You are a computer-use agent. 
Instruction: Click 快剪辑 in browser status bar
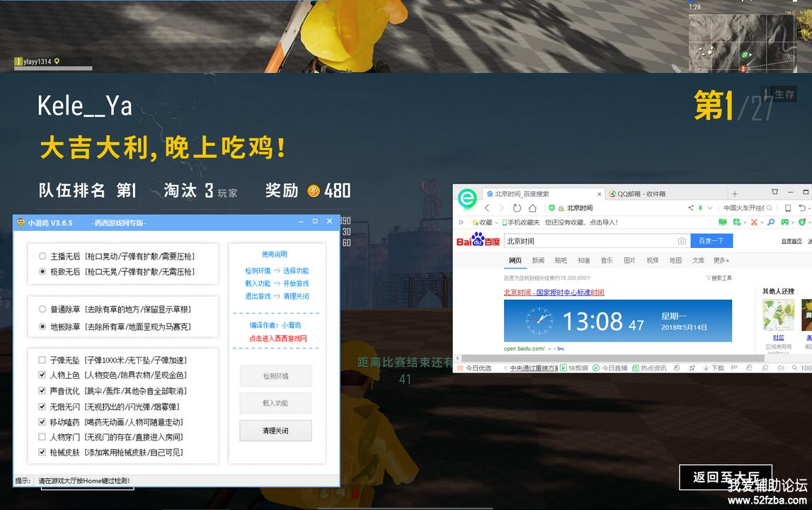click(x=574, y=368)
